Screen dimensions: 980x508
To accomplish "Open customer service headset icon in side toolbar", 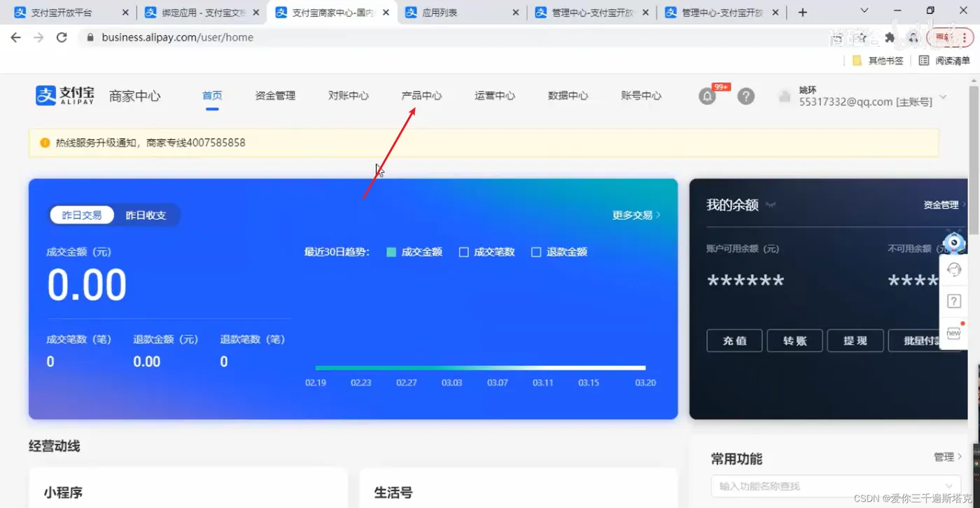I will 953,269.
